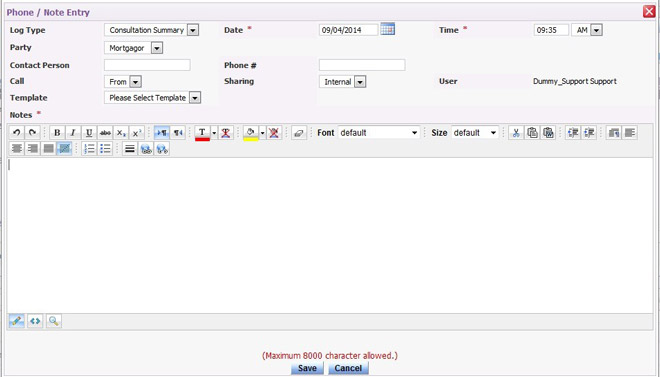This screenshot has width=660, height=377.
Task: Click the globe-with-chain create link icon
Action: [146, 149]
